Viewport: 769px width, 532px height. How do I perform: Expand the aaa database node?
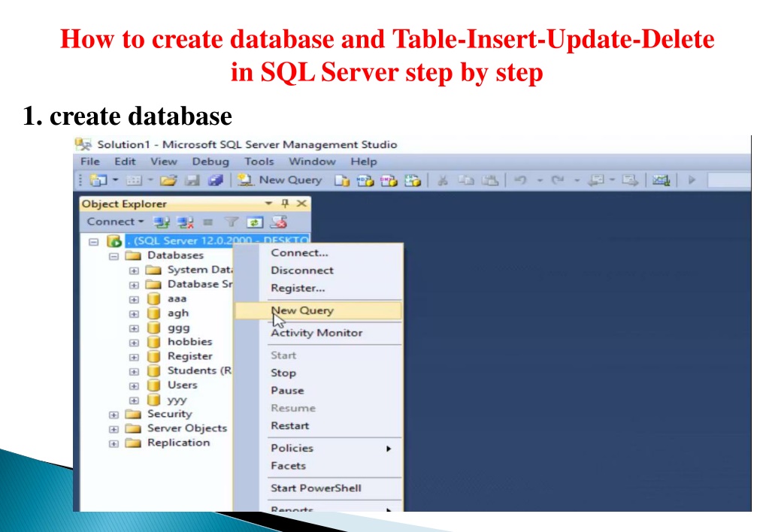coord(134,299)
